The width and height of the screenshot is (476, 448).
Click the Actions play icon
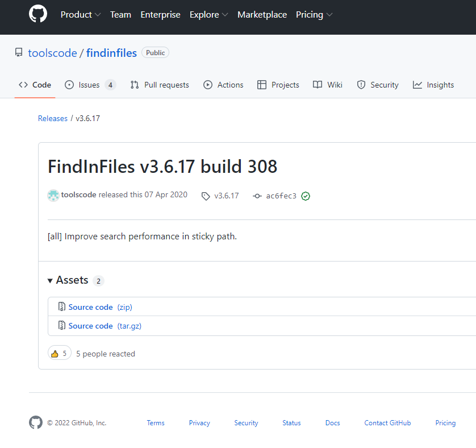point(208,85)
